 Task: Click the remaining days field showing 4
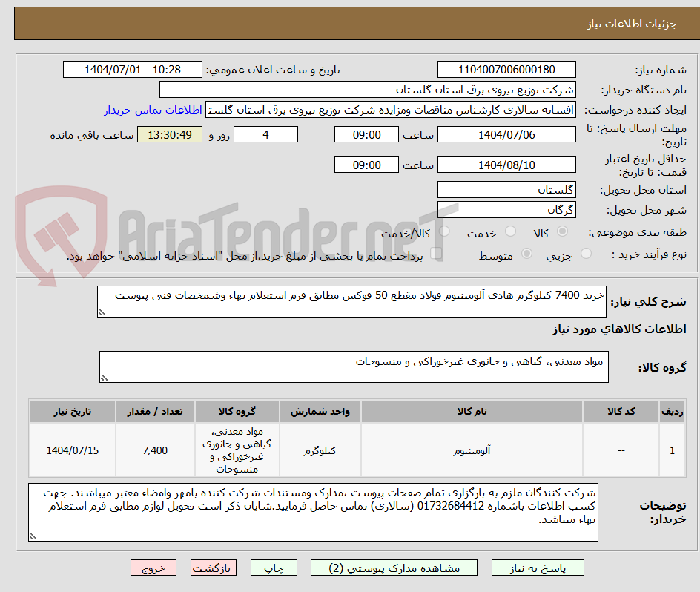pos(265,134)
